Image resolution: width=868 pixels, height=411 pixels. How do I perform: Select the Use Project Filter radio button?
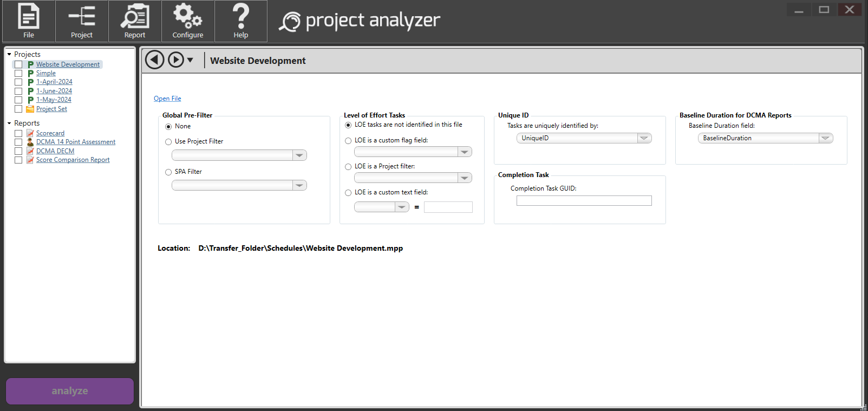168,142
